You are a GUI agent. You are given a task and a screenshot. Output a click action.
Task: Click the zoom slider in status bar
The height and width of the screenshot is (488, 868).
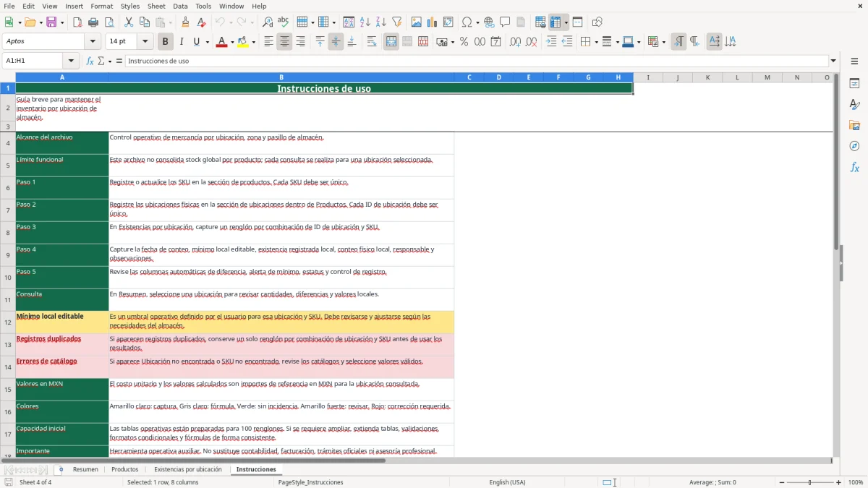(x=809, y=482)
